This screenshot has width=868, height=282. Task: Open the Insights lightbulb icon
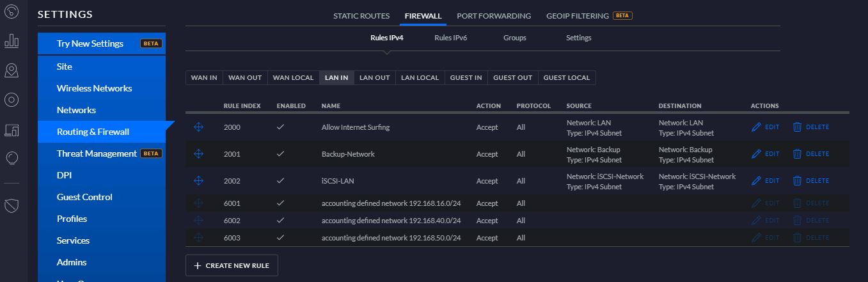tap(12, 158)
